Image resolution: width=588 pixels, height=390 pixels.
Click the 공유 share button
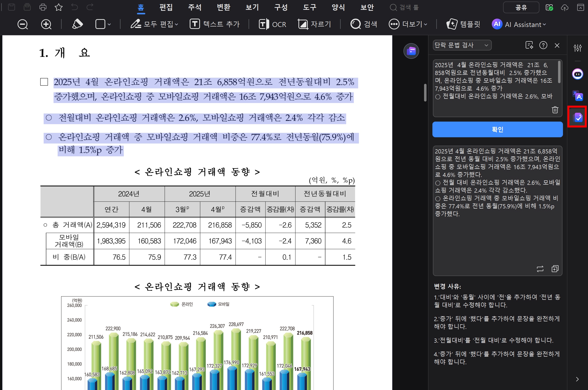pos(521,7)
